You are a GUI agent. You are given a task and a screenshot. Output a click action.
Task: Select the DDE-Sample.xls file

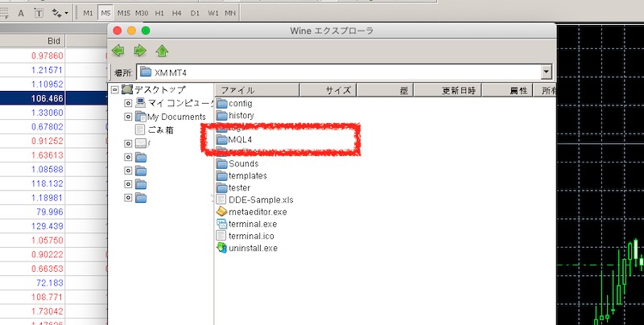click(255, 200)
